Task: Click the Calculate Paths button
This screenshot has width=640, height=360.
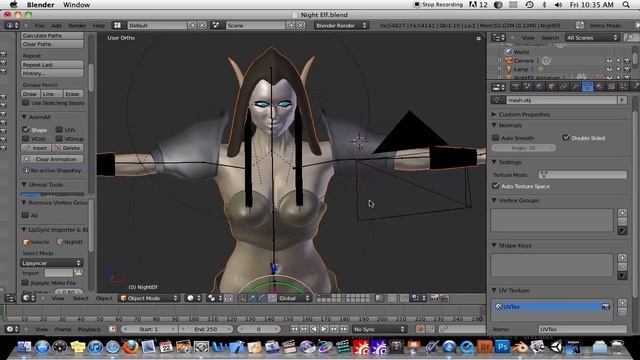Action: 52,36
